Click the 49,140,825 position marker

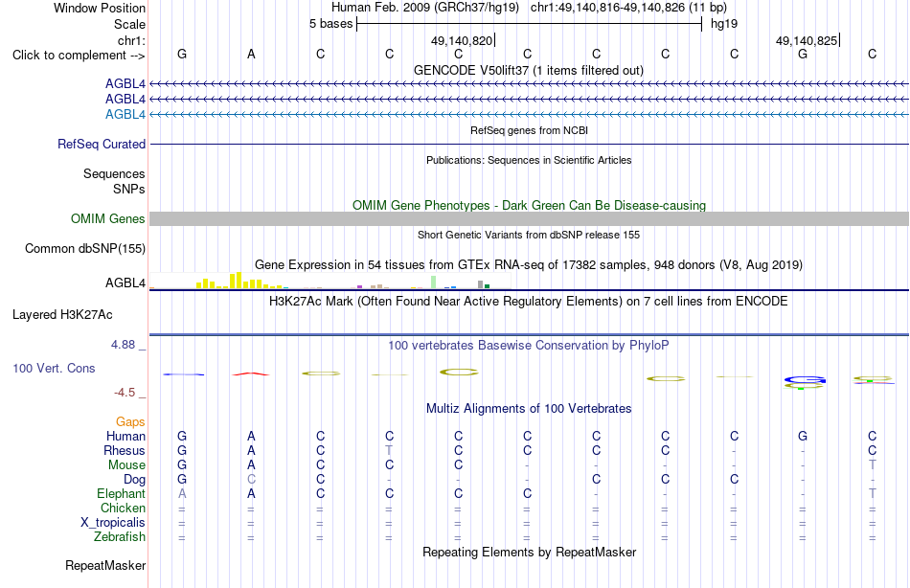[807, 40]
